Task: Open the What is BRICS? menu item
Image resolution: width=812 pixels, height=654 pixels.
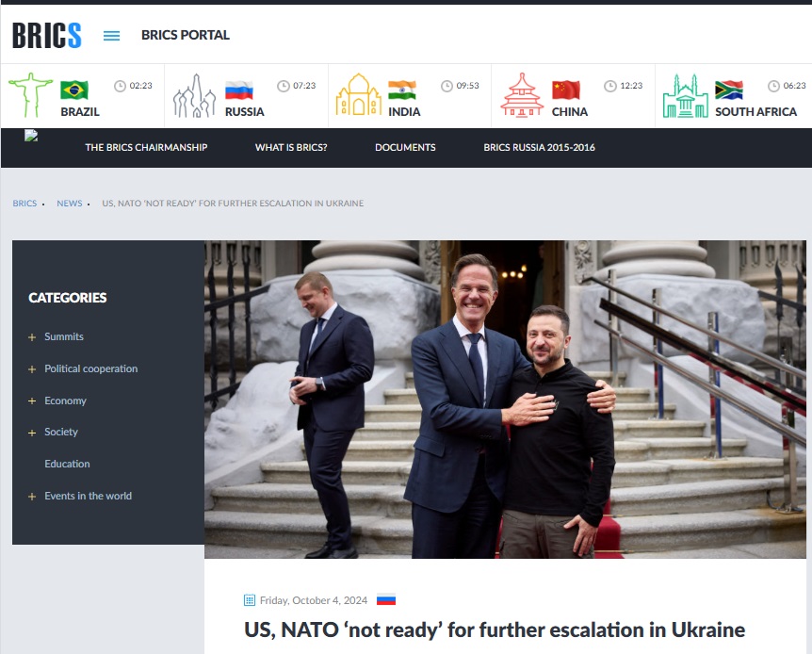Action: point(291,147)
